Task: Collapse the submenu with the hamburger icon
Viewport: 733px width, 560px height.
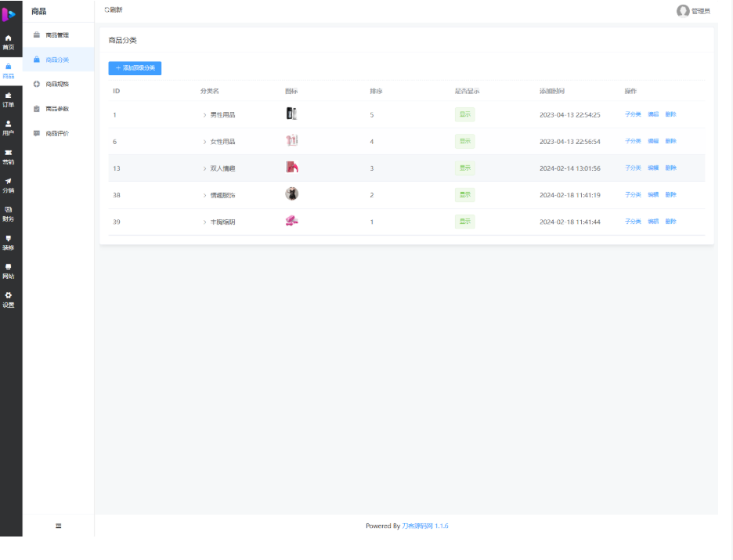Action: (59, 526)
